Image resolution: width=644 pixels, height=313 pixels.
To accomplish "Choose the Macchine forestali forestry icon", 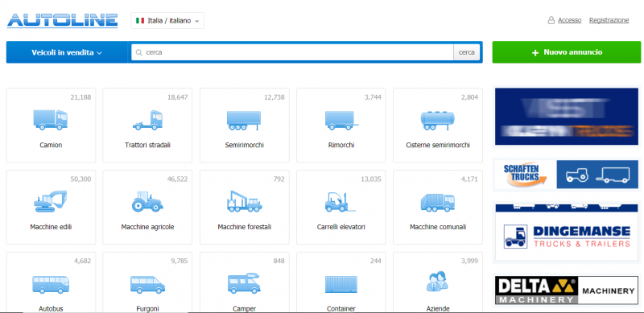I will click(245, 201).
